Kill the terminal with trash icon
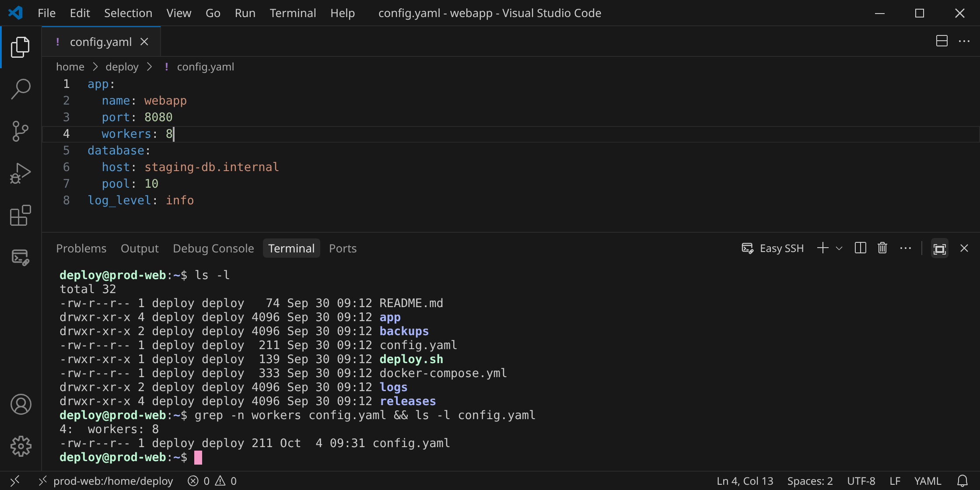Screen dimensions: 980x490 [882, 248]
